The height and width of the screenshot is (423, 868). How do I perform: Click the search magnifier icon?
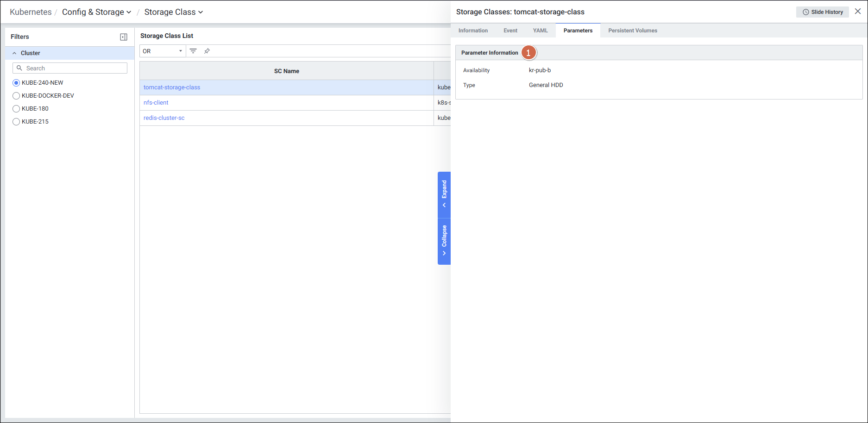click(19, 68)
